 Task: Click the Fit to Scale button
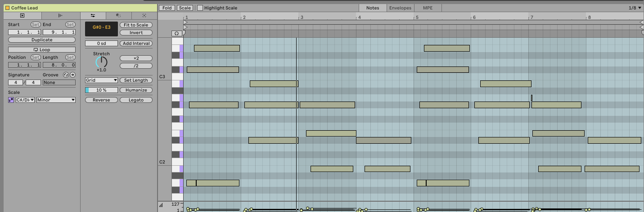(x=136, y=25)
